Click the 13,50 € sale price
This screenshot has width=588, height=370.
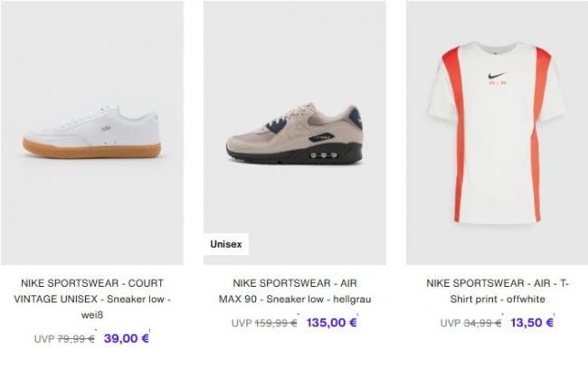click(532, 323)
